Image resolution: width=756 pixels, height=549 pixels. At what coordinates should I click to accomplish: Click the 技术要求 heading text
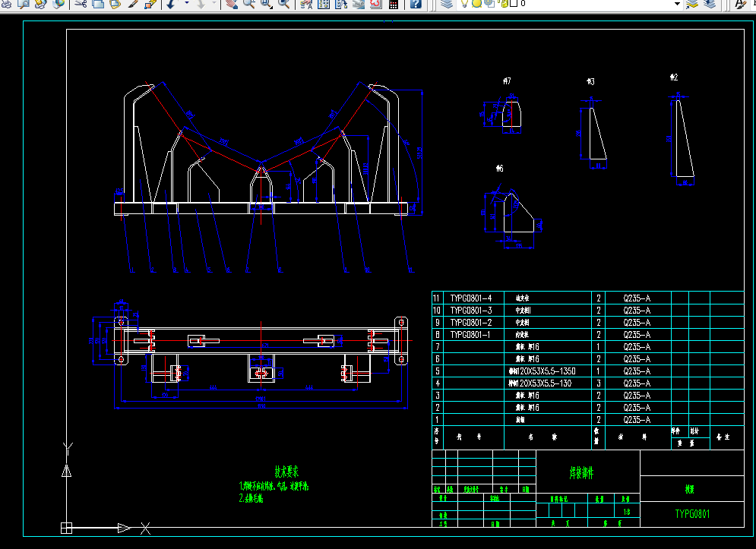coord(286,471)
